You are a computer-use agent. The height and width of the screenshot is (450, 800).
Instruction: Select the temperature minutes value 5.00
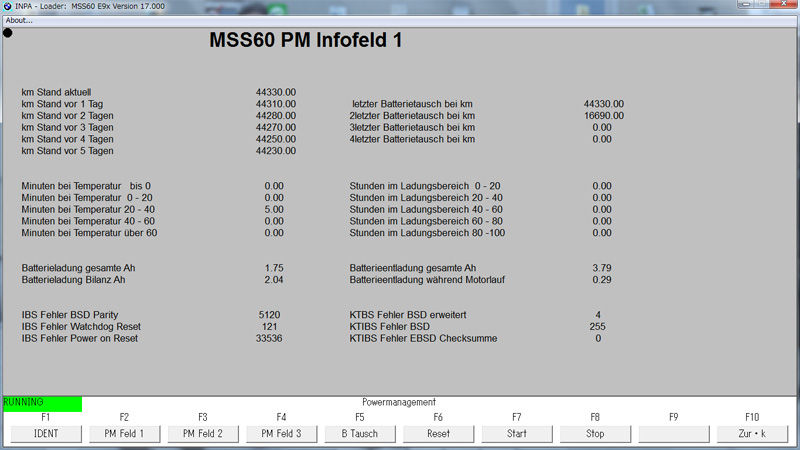274,210
